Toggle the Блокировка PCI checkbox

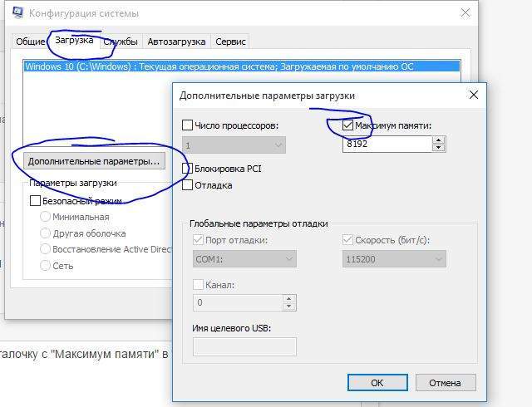[x=187, y=169]
